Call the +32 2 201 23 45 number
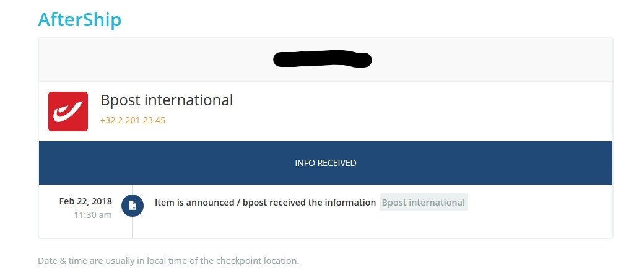 tap(133, 120)
